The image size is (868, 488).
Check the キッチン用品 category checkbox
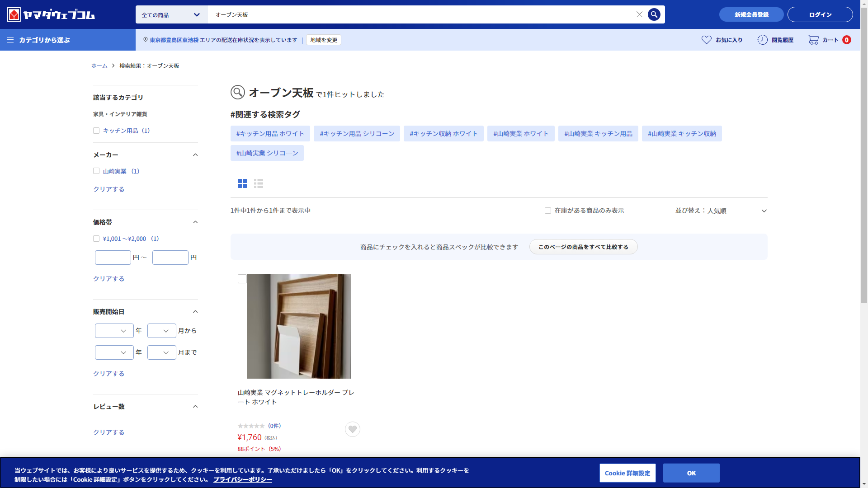[96, 131]
